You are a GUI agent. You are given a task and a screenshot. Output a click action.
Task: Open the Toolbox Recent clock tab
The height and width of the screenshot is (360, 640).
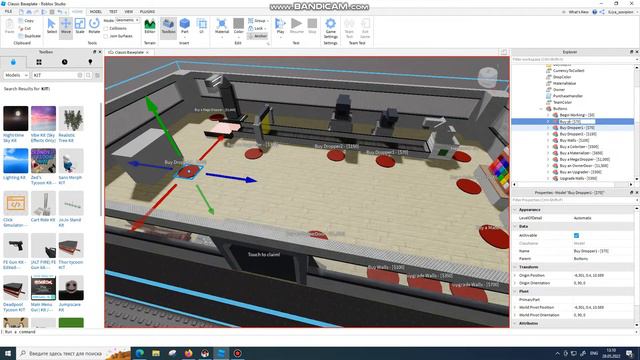64,62
